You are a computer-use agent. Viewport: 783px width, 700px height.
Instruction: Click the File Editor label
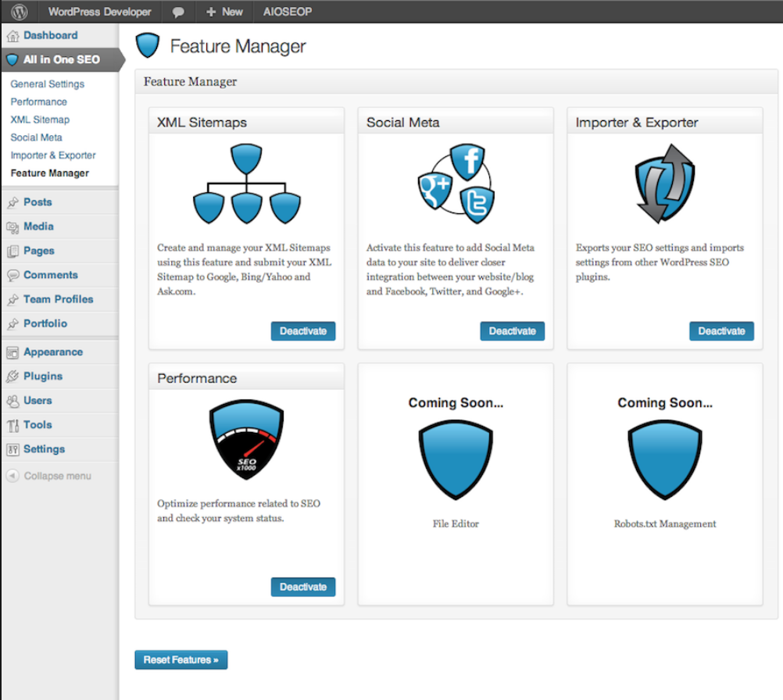coord(456,523)
